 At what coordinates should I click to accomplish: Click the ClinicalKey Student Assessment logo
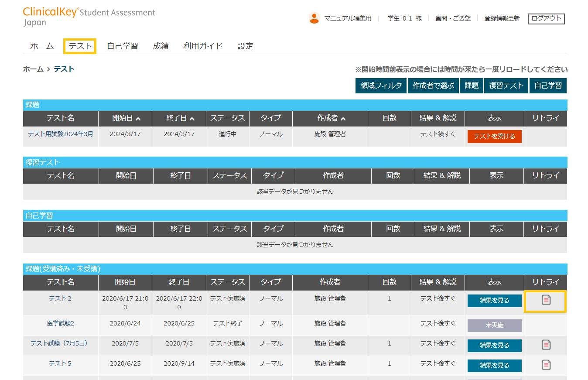point(89,16)
